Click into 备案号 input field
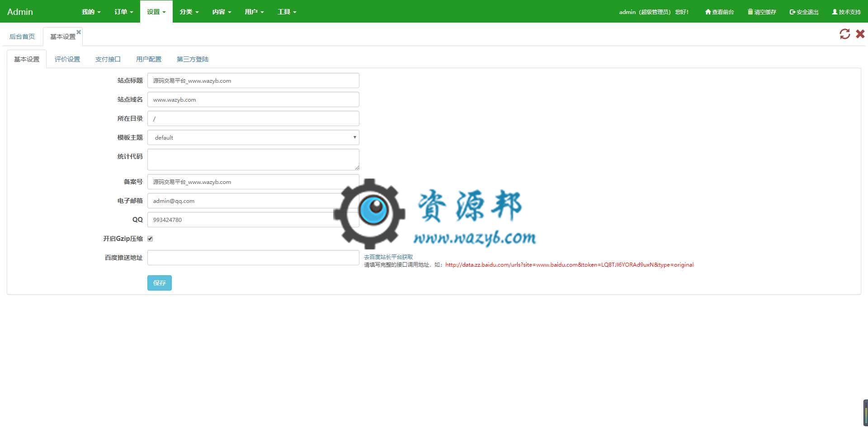This screenshot has width=868, height=428. coord(253,182)
